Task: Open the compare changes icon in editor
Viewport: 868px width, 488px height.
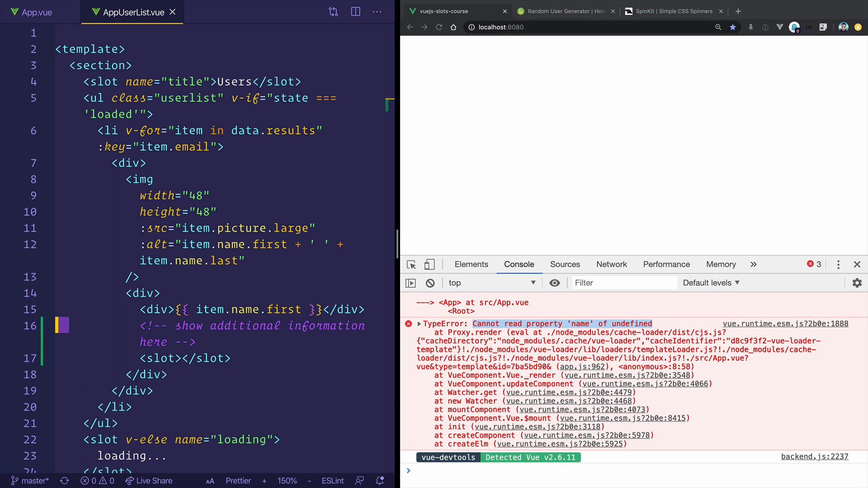Action: [x=333, y=12]
